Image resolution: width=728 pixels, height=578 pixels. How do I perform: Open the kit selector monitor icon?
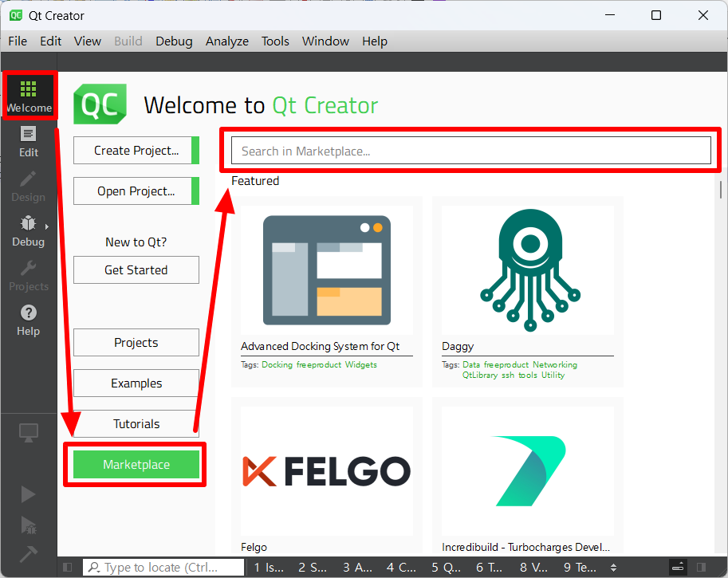pos(29,433)
